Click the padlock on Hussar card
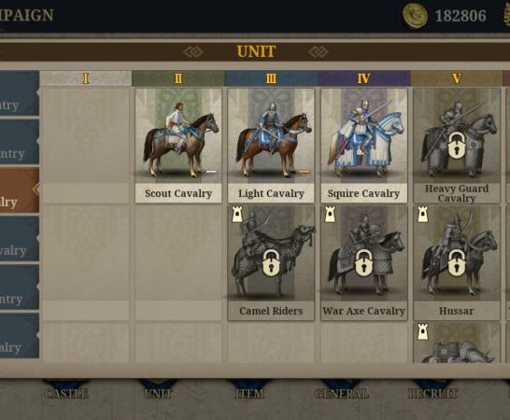510x420 pixels. (x=457, y=263)
